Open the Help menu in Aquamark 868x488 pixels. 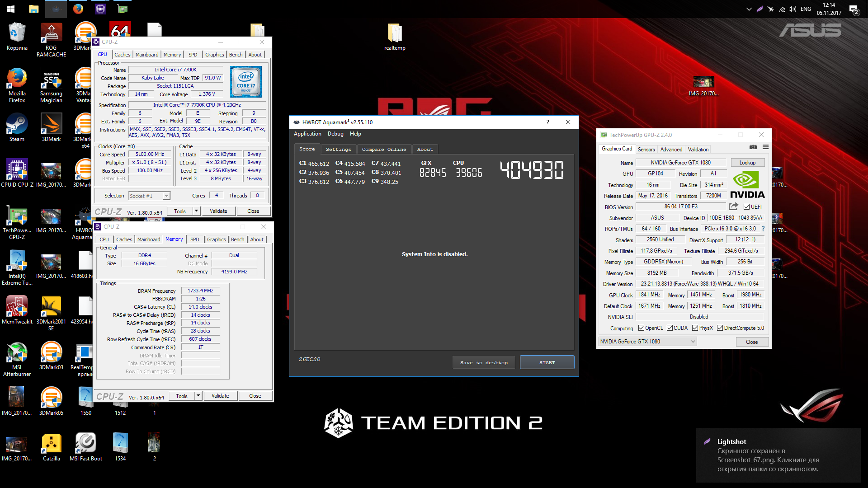(355, 134)
